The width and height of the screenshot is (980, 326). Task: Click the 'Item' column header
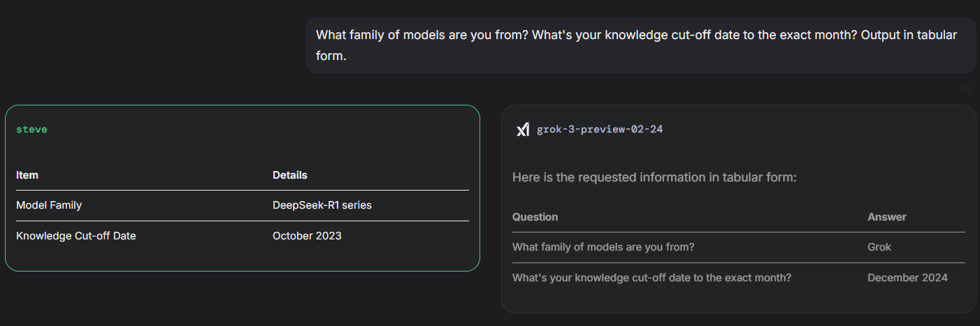27,175
